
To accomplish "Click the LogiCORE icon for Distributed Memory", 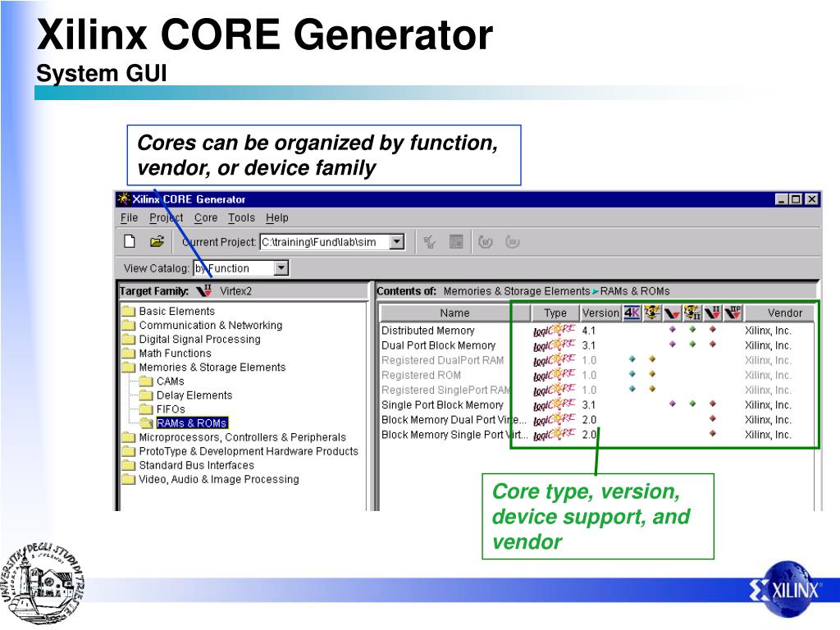I will pyautogui.click(x=554, y=330).
